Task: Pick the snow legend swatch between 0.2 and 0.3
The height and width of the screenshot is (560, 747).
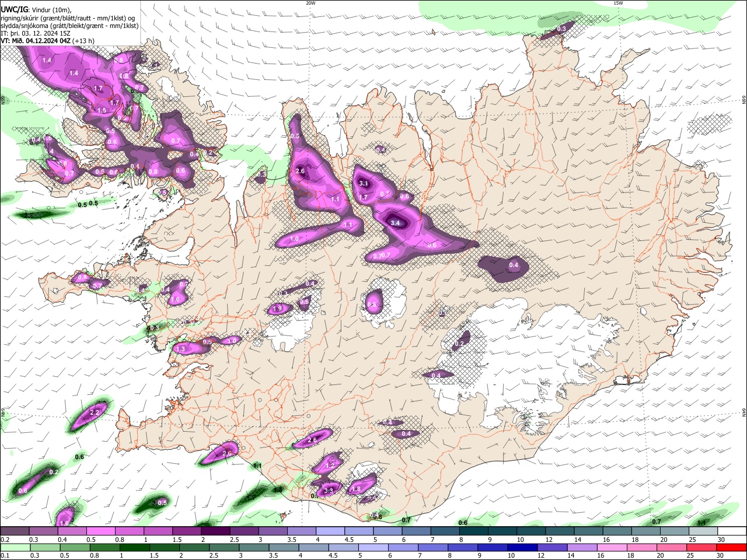Action: point(15,531)
